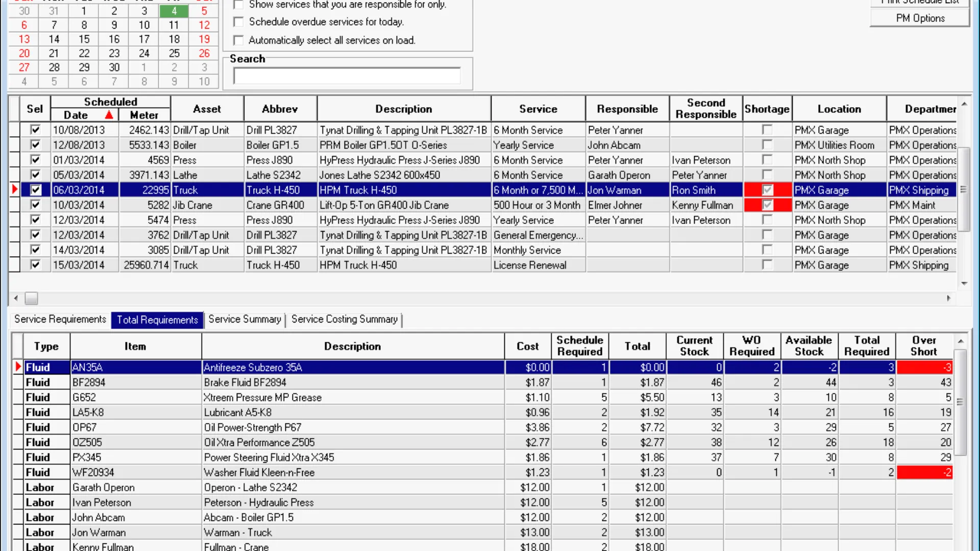
Task: Pick day 19 in the calendar
Action: (x=204, y=39)
